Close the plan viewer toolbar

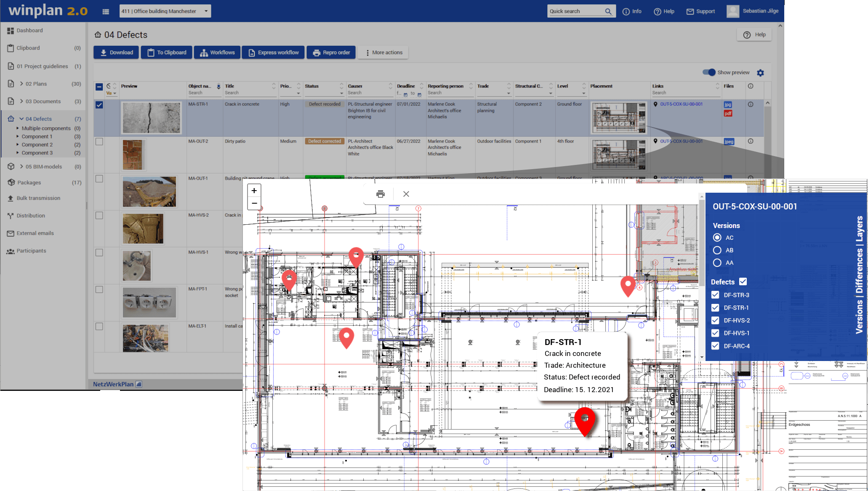406,194
